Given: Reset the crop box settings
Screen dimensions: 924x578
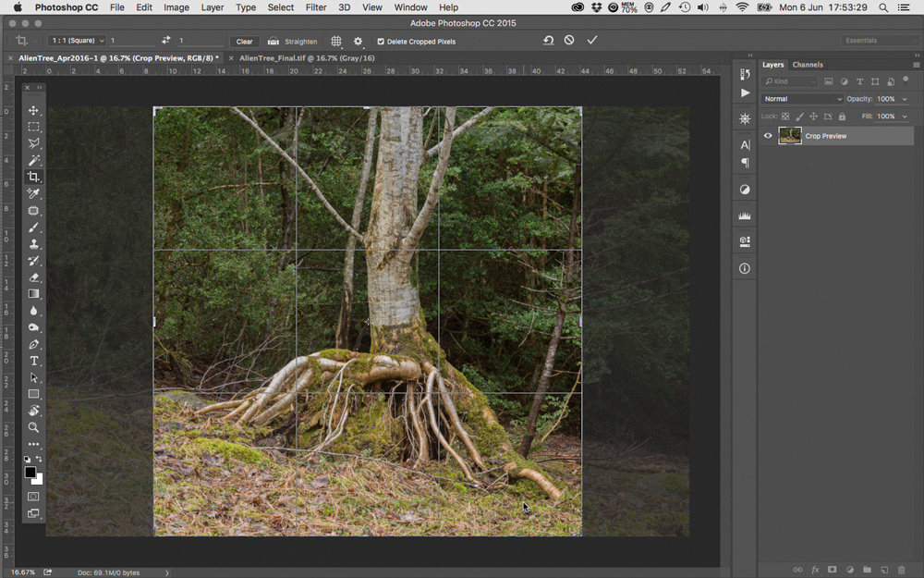Looking at the screenshot, I should click(548, 41).
